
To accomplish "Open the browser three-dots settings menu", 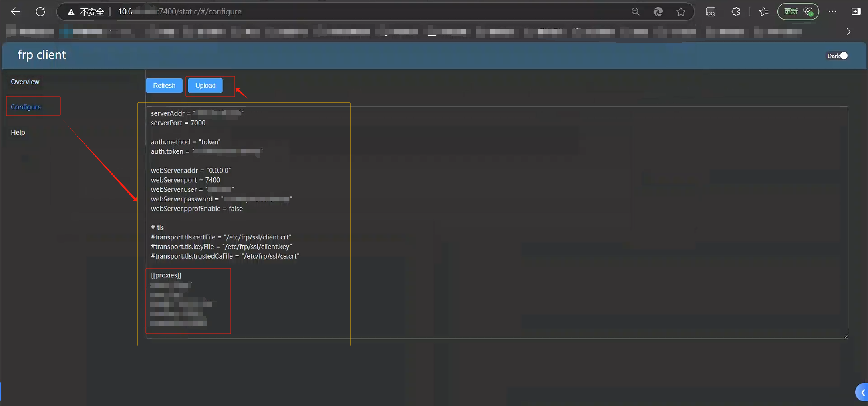I will click(x=832, y=12).
